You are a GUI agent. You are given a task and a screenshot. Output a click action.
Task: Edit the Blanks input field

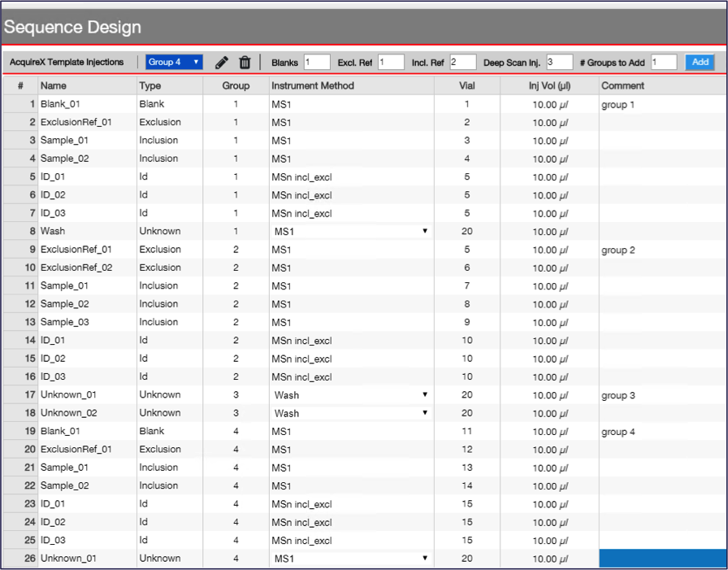[317, 62]
